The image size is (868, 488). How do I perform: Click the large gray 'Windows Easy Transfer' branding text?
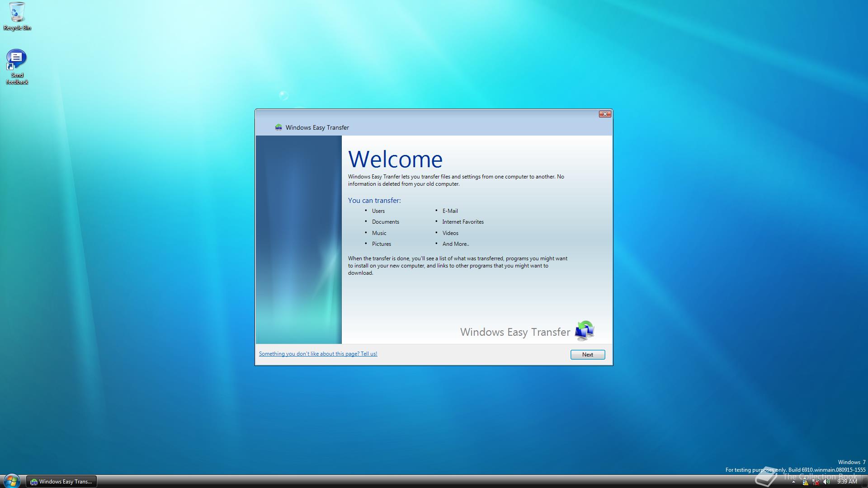[x=515, y=332]
